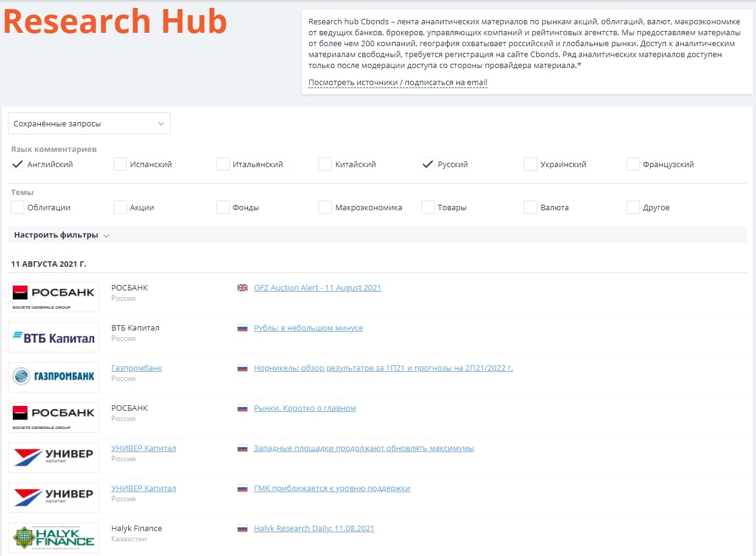Click the Язык комментариев section label
756x556 pixels.
pos(54,149)
